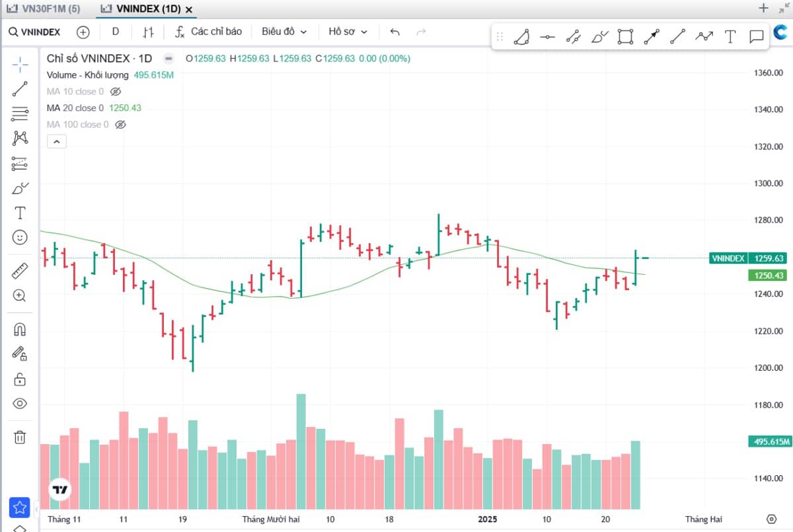Click the Chỉ số VNINDEX · 1D title

99,58
